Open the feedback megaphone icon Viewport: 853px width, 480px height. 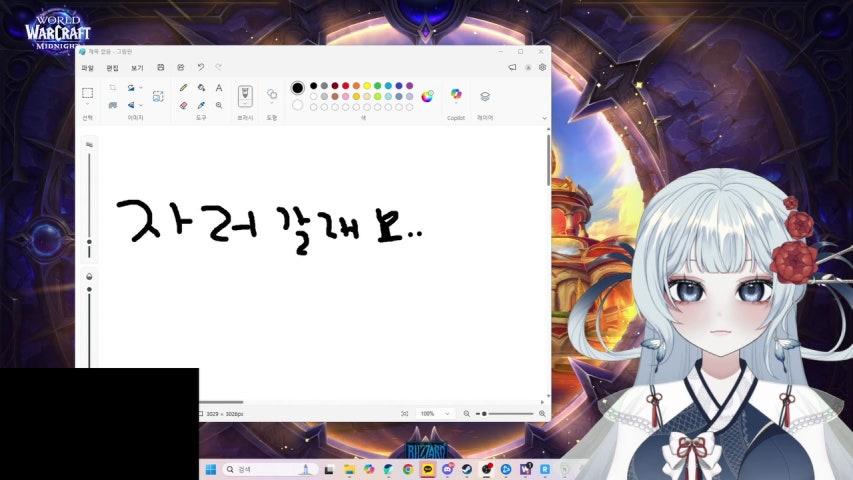coord(512,67)
